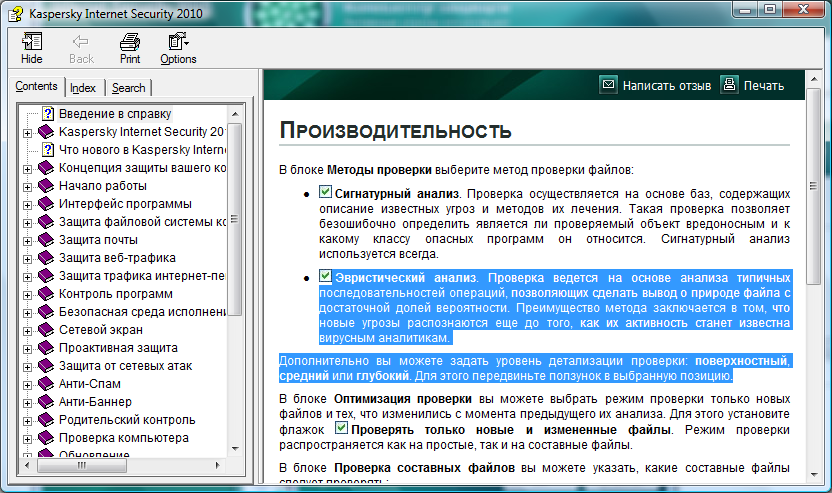Click the book icon for Интерфейс программы
832x493 pixels.
click(x=46, y=204)
